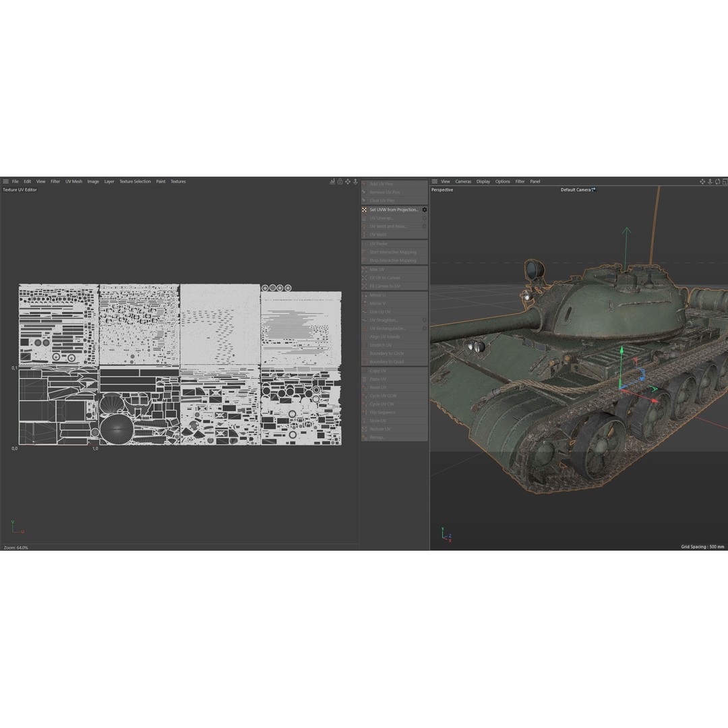Open the Set UVW from Projection settings gear

(x=425, y=210)
